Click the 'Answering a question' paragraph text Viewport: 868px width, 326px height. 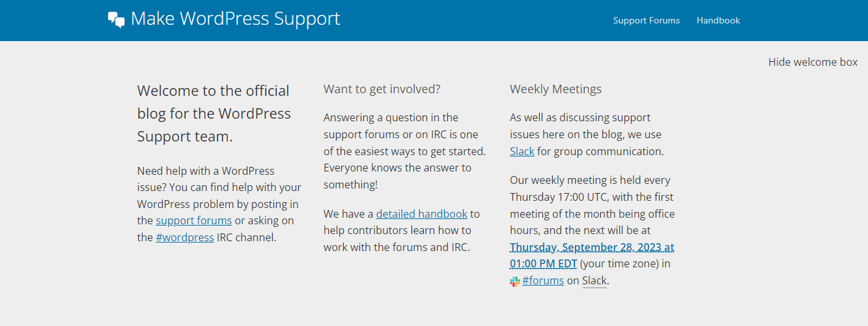[404, 151]
